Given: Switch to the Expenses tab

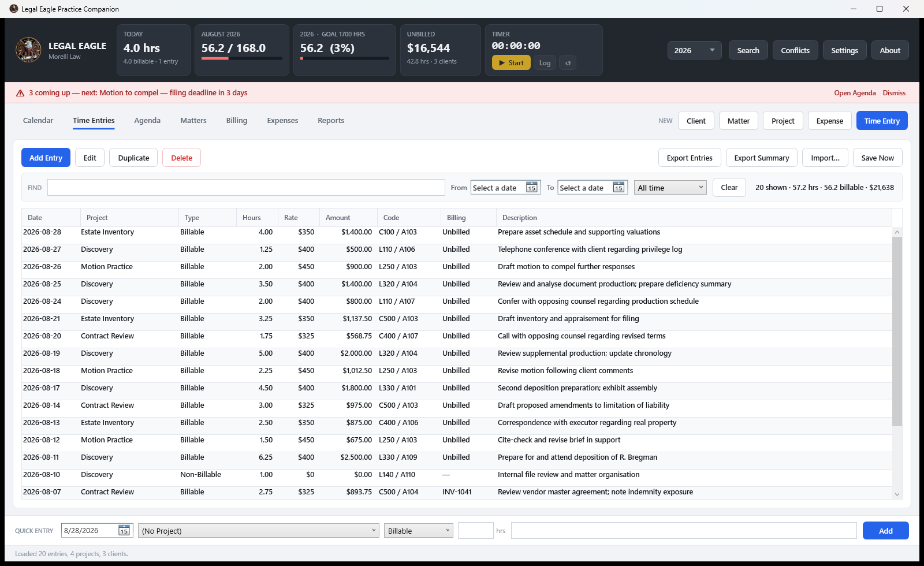Looking at the screenshot, I should 282,121.
